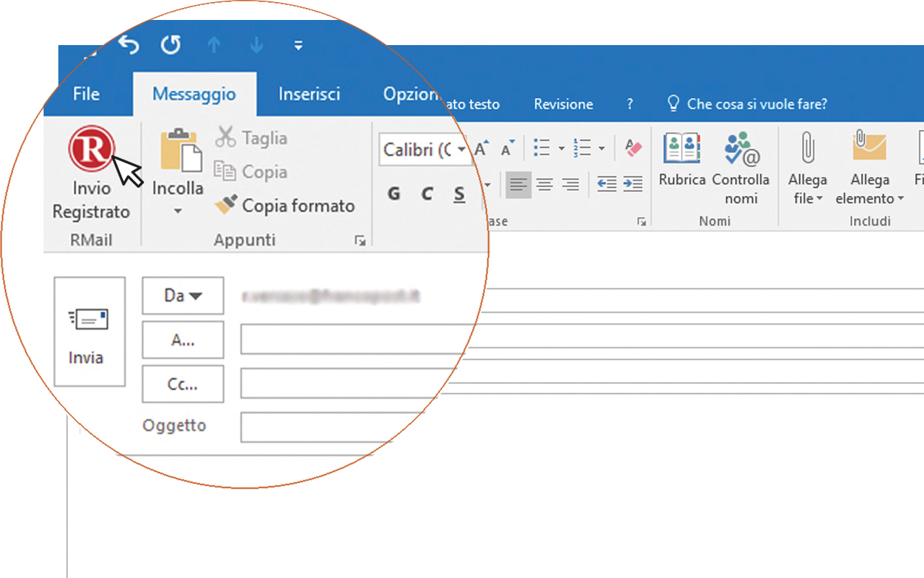
Task: Send the message with Invia
Action: coord(89,331)
